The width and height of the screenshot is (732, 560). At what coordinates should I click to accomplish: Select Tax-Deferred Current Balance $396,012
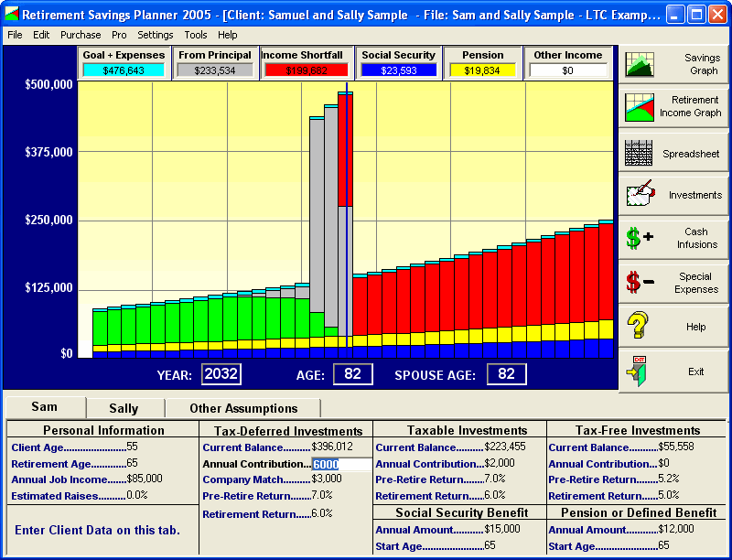pyautogui.click(x=332, y=447)
